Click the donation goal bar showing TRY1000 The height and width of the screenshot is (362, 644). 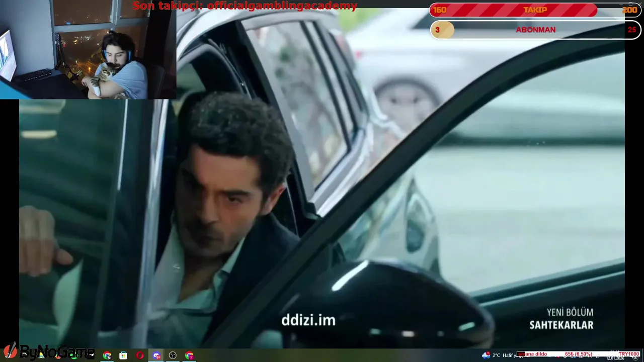[x=579, y=354]
